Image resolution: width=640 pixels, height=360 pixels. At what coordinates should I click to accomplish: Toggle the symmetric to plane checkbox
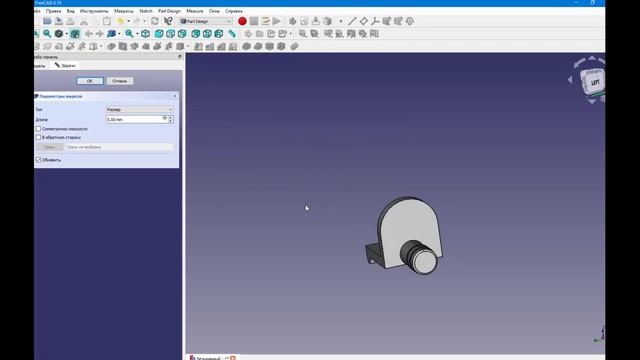click(x=38, y=129)
